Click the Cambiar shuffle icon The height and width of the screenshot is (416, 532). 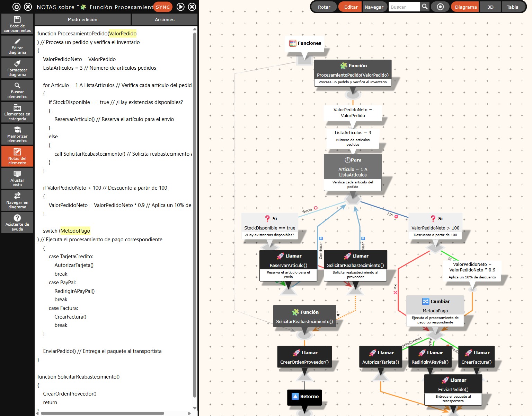pos(426,301)
